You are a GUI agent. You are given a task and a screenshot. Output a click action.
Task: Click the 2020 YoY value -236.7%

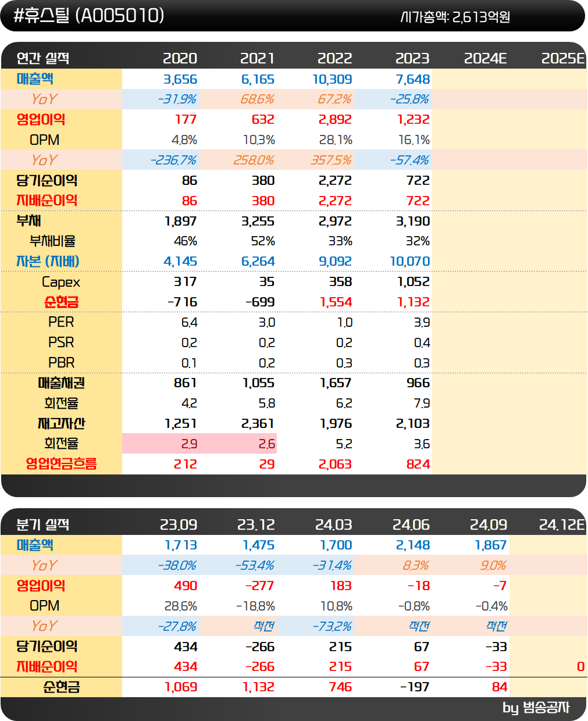point(173,160)
